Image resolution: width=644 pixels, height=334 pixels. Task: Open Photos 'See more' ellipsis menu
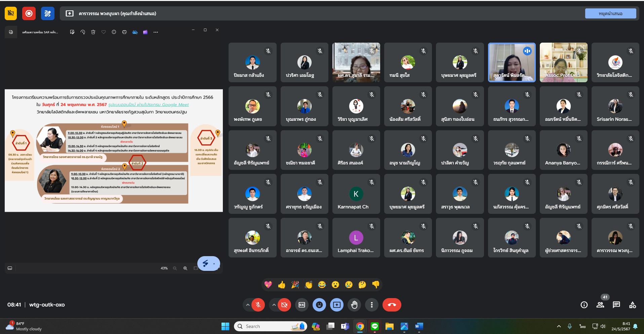click(156, 32)
